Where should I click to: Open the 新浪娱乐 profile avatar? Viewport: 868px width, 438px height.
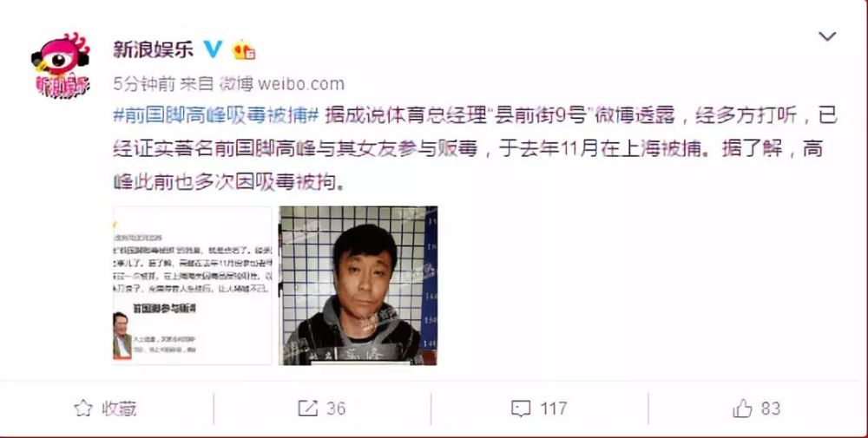point(61,66)
